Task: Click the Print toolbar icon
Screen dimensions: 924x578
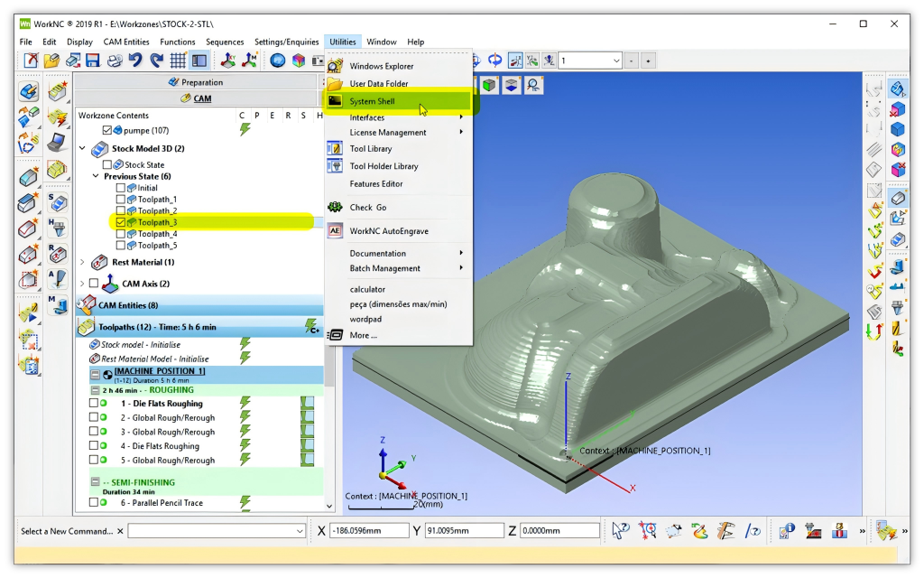Action: tap(115, 61)
